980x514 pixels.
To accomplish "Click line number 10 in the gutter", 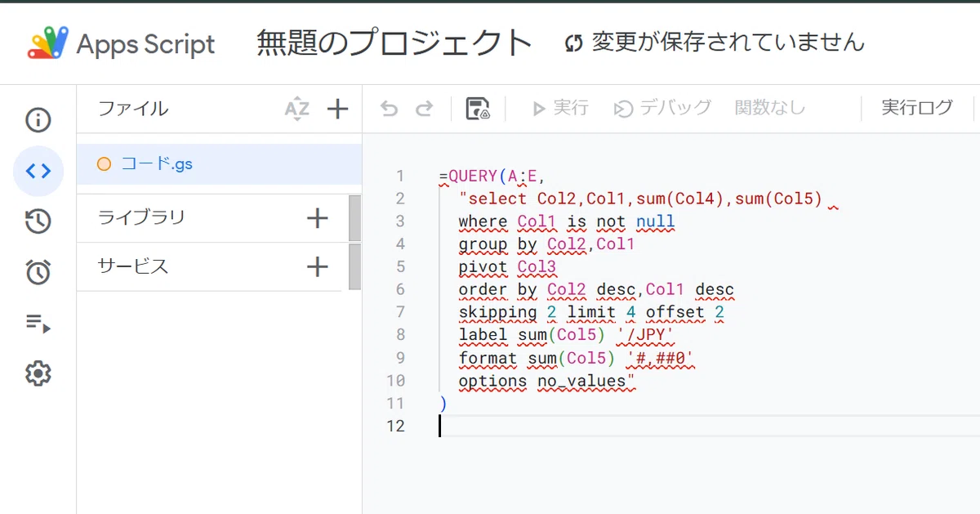I will 395,381.
